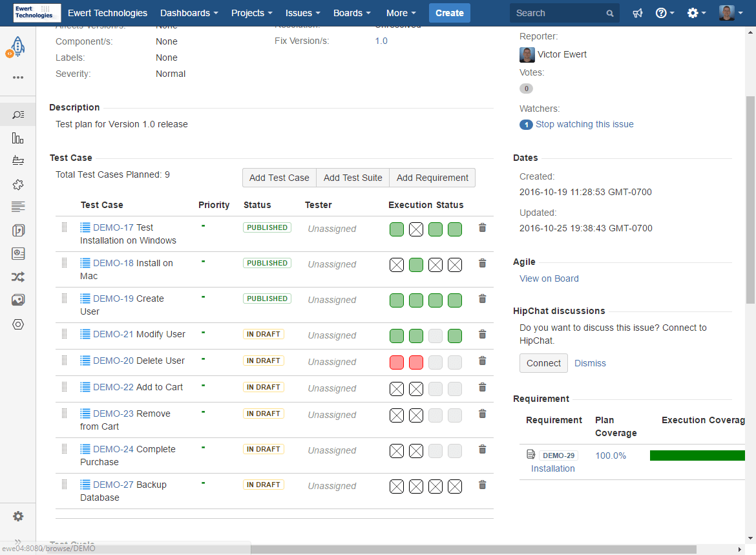Image resolution: width=756 pixels, height=555 pixels.
Task: Delete DEMO-21 test case with trash icon
Action: (x=482, y=335)
